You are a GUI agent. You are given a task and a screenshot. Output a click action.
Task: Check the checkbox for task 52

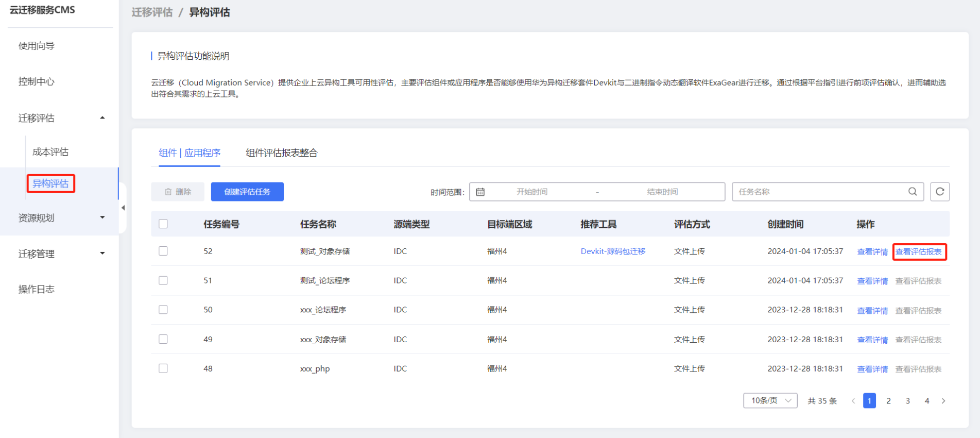tap(163, 251)
